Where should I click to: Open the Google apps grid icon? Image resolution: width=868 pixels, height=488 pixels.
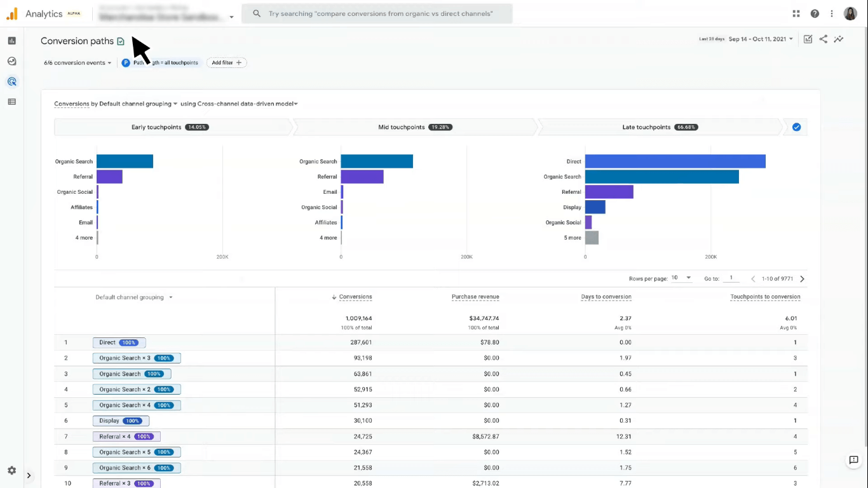pos(796,13)
